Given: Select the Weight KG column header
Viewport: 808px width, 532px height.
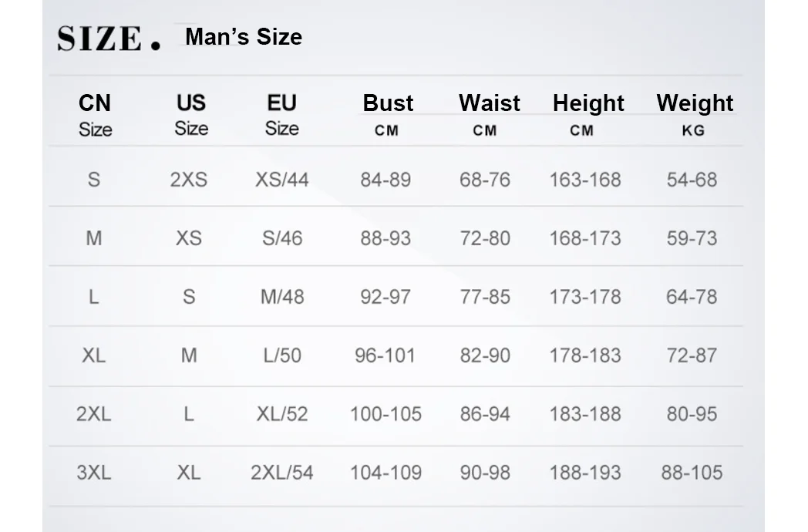Looking at the screenshot, I should point(694,114).
